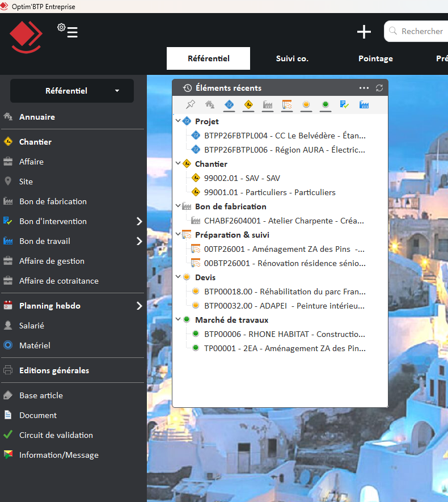448x502 pixels.
Task: Click the Matériel blue gear icon
Action: 8,345
